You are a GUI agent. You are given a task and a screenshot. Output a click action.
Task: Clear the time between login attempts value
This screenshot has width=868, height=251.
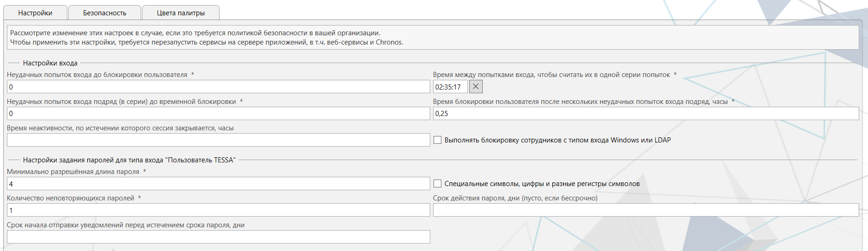click(x=476, y=87)
